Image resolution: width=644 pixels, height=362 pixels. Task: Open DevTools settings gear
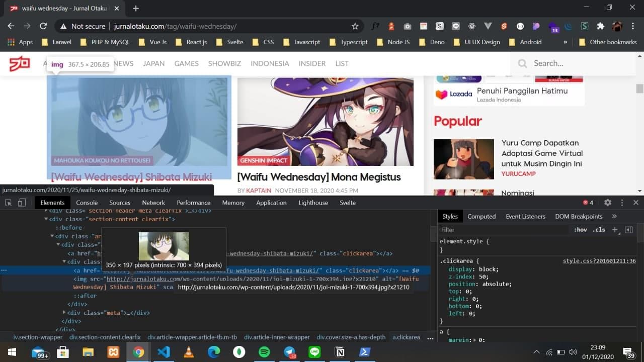(x=608, y=203)
